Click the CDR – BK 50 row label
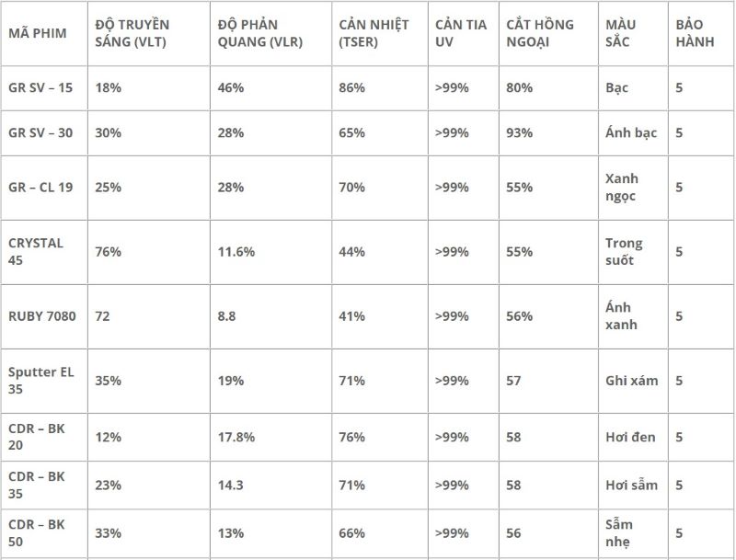The image size is (736, 560). pos(37,532)
